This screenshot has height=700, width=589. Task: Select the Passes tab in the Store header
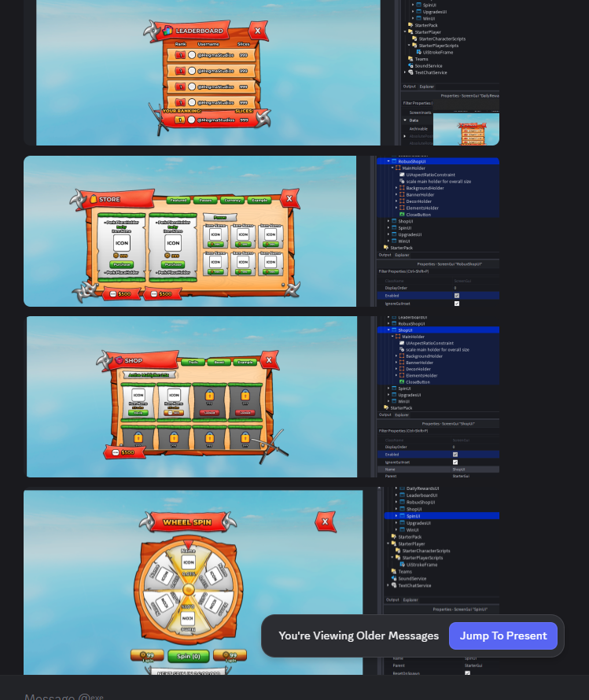pos(205,201)
